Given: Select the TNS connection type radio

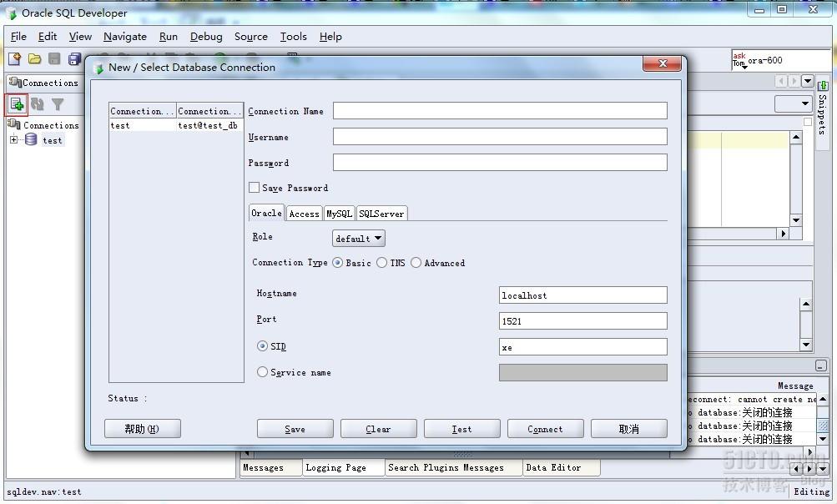Looking at the screenshot, I should pyautogui.click(x=381, y=263).
